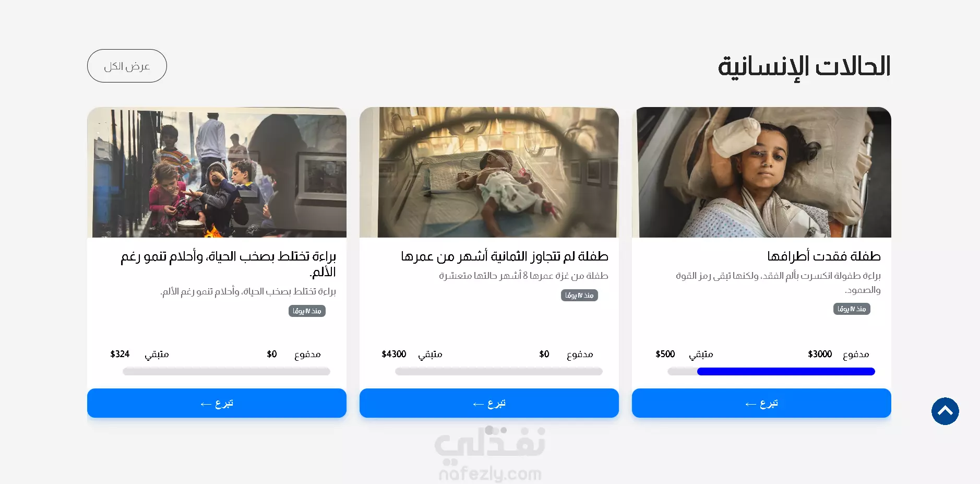Click the title 'طفلة فقدت أطرافها'

[824, 256]
